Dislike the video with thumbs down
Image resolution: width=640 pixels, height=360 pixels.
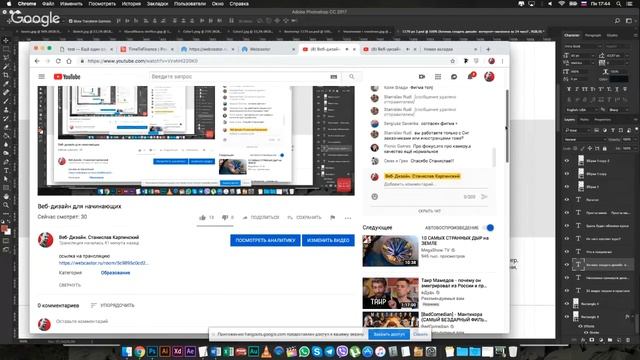coord(225,218)
